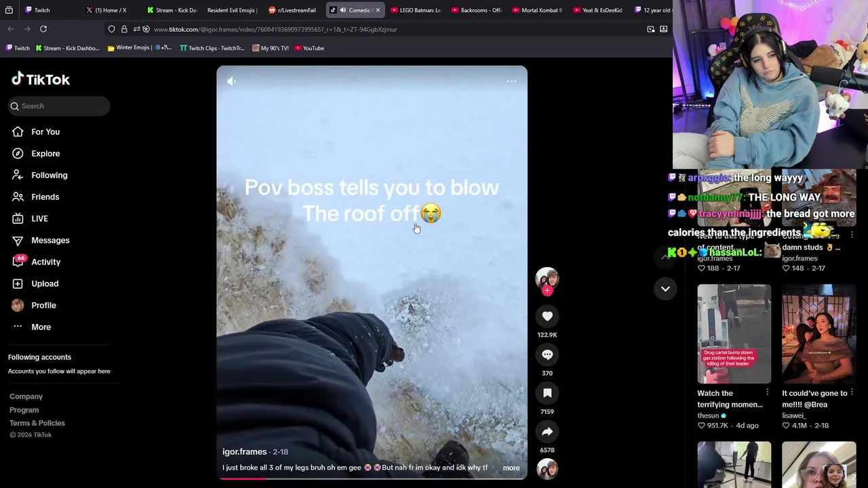Click the browser address bar URL
868x488 pixels.
click(x=275, y=29)
